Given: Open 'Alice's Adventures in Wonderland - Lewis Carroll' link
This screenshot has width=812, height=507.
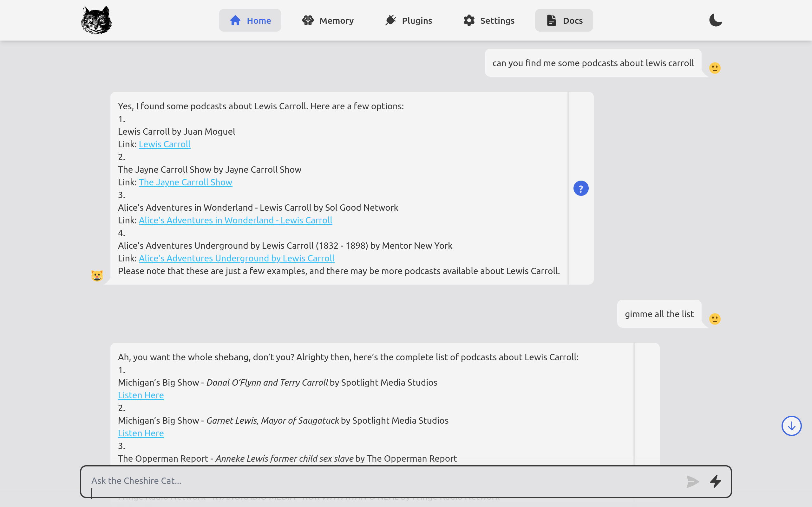Looking at the screenshot, I should [x=235, y=220].
